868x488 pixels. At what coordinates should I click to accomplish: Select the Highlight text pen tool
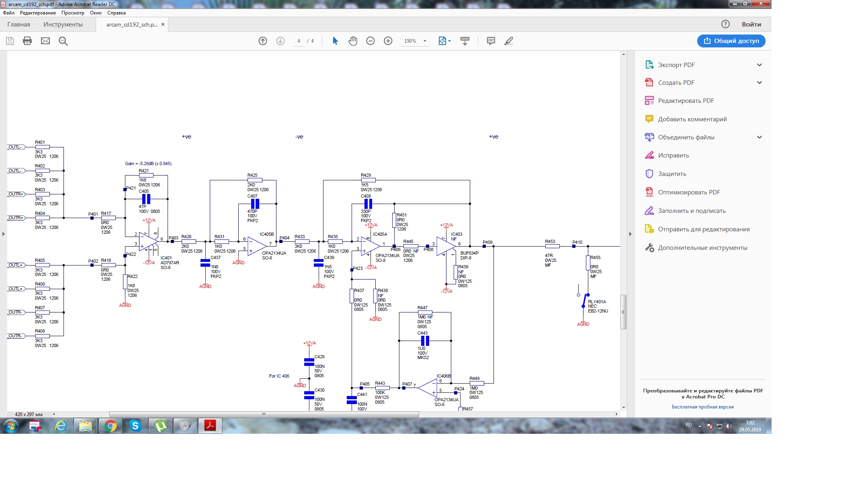coord(509,41)
